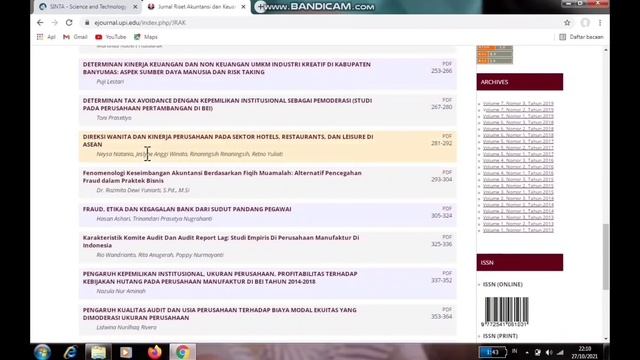This screenshot has height=360, width=640.
Task: Reload the current journal page
Action: (69, 22)
